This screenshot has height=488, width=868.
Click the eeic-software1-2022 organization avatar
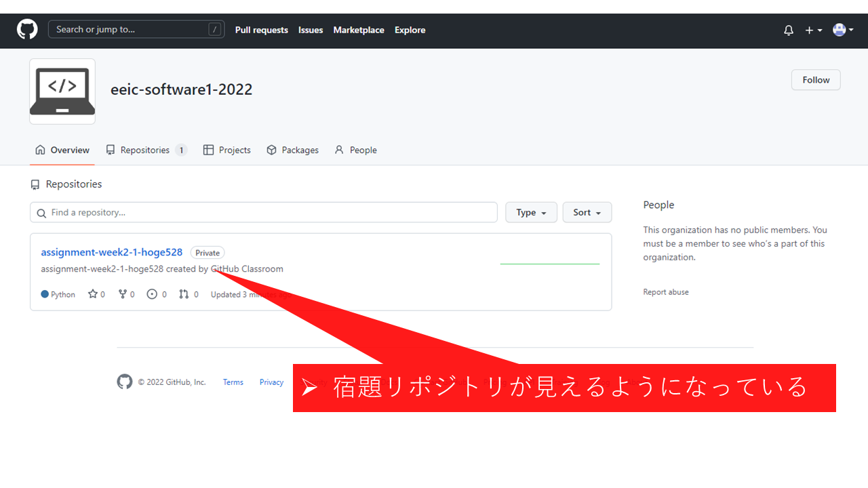tap(62, 91)
